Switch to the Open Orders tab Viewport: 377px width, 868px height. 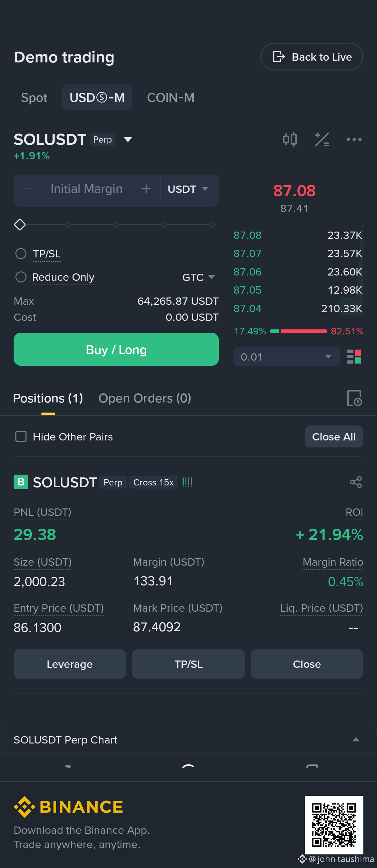[x=145, y=398]
